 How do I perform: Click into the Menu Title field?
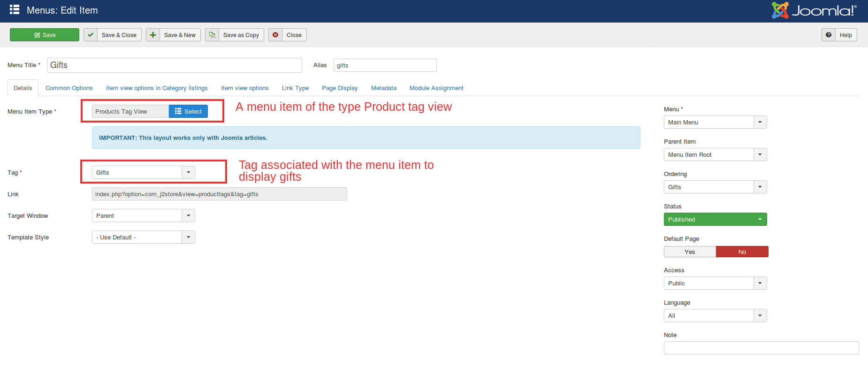pos(174,65)
